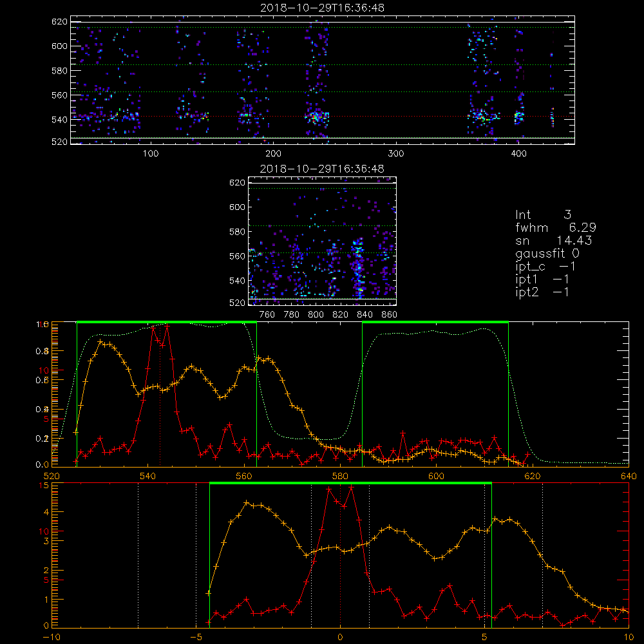Select the 'Int 3' readout text

[x=543, y=214]
